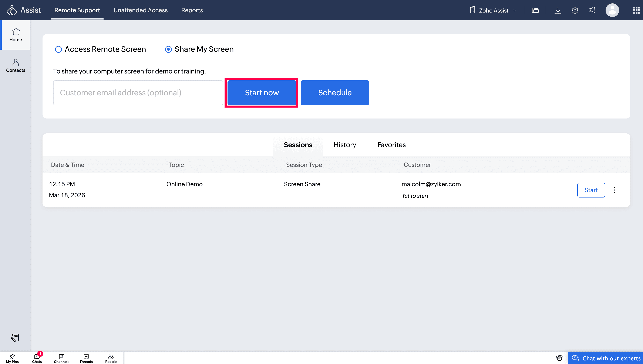Image resolution: width=643 pixels, height=364 pixels.
Task: Open announcements megaphone icon
Action: [x=592, y=10]
